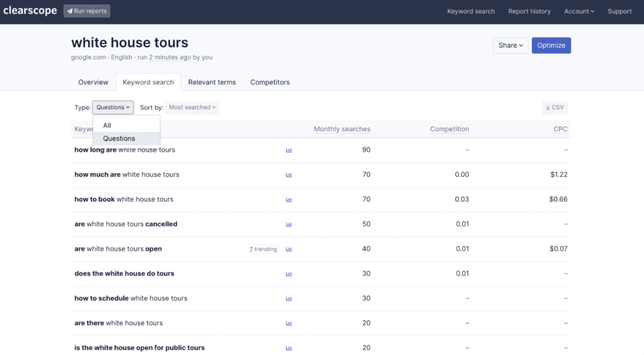Select keyword 'does the white house do tours'
The image size is (644, 355).
124,274
